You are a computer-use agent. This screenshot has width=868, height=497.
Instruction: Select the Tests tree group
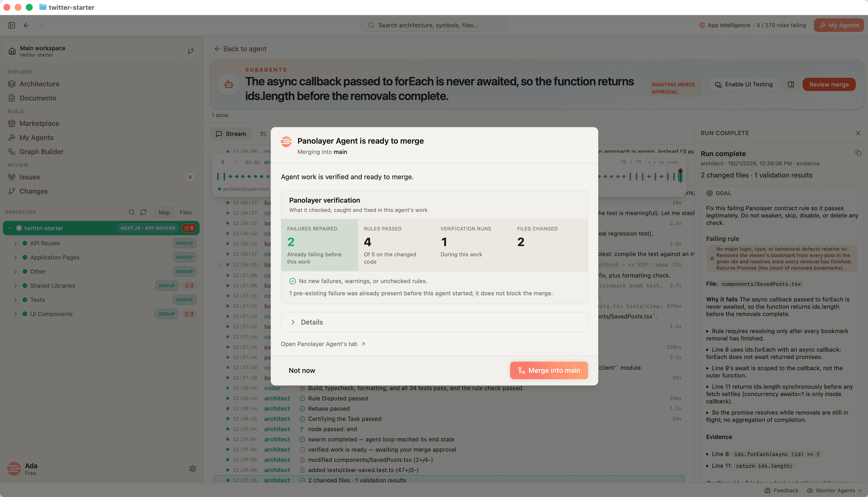pyautogui.click(x=101, y=300)
